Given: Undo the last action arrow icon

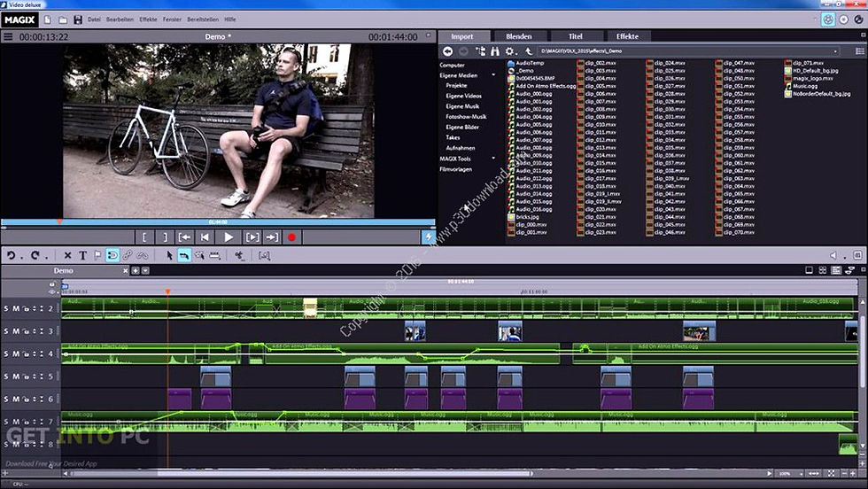Looking at the screenshot, I should pos(11,255).
